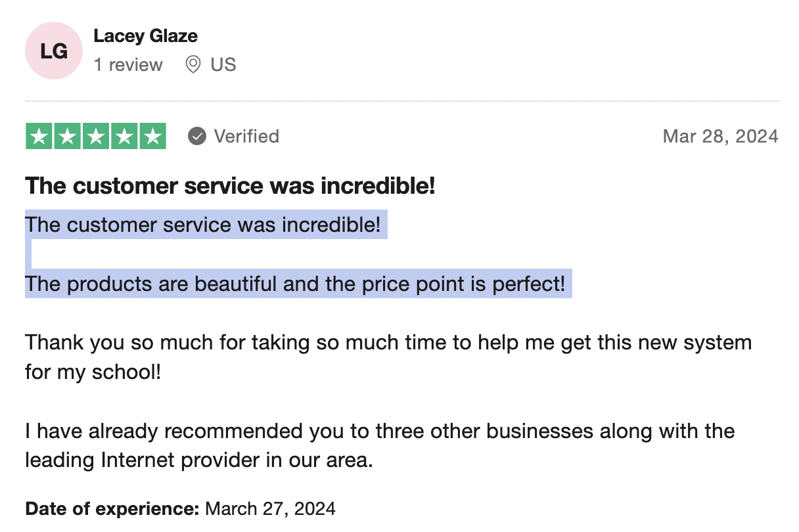Open the bold review title heading
This screenshot has width=799, height=532.
tap(230, 187)
